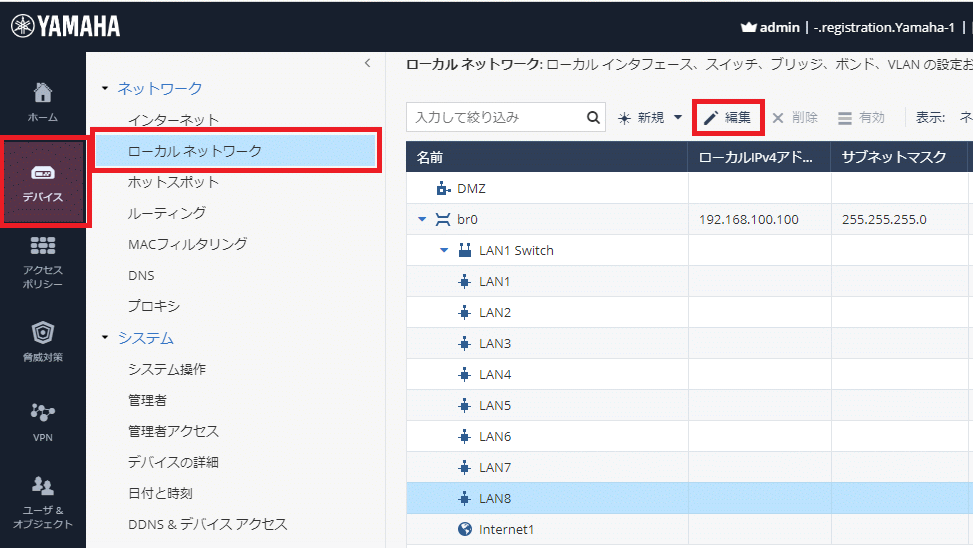The height and width of the screenshot is (550, 973).
Task: Click in the filter search field
Action: [495, 118]
